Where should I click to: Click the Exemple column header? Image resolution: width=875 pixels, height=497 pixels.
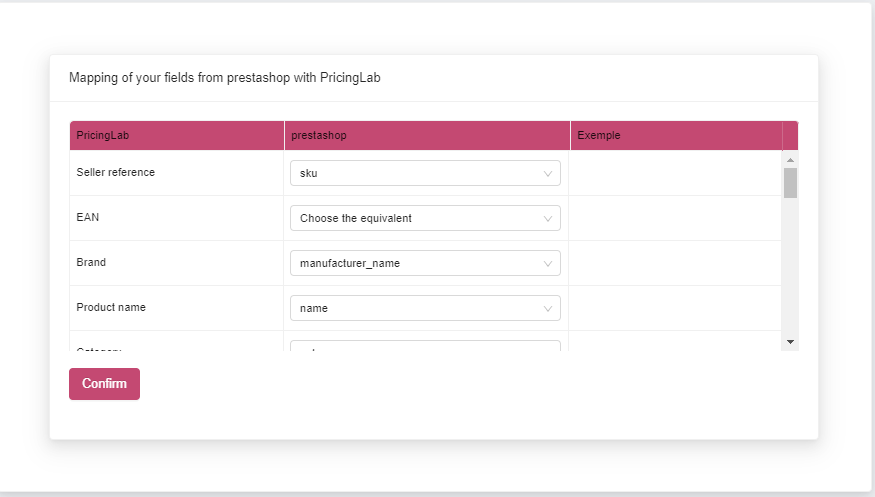(599, 136)
